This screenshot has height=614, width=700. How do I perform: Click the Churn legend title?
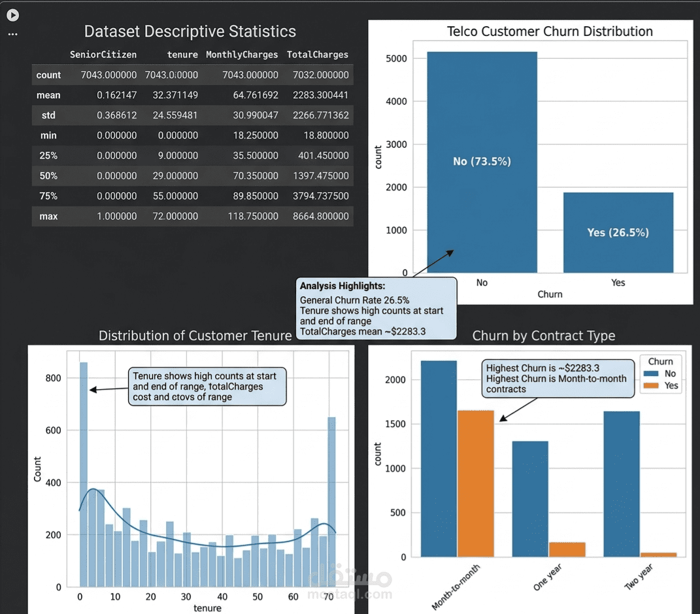click(660, 362)
